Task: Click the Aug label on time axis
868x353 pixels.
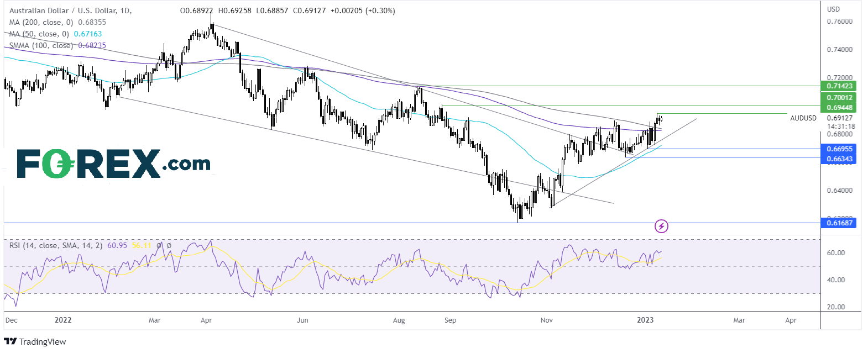Action: pyautogui.click(x=399, y=320)
